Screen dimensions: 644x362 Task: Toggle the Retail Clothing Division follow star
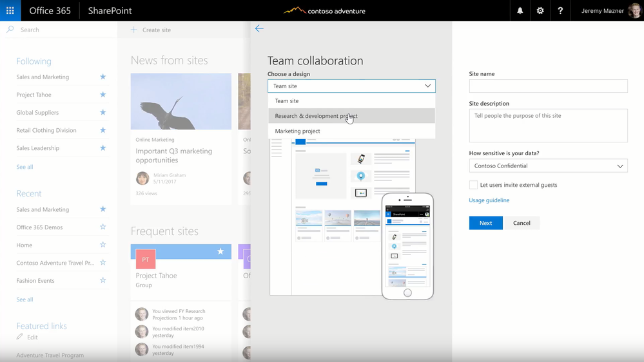[103, 130]
